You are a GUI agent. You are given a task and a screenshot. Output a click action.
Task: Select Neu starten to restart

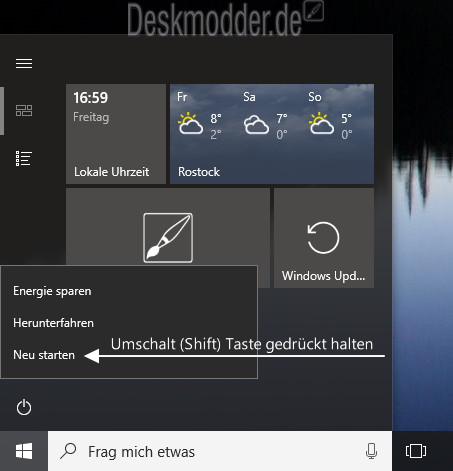[x=44, y=355]
